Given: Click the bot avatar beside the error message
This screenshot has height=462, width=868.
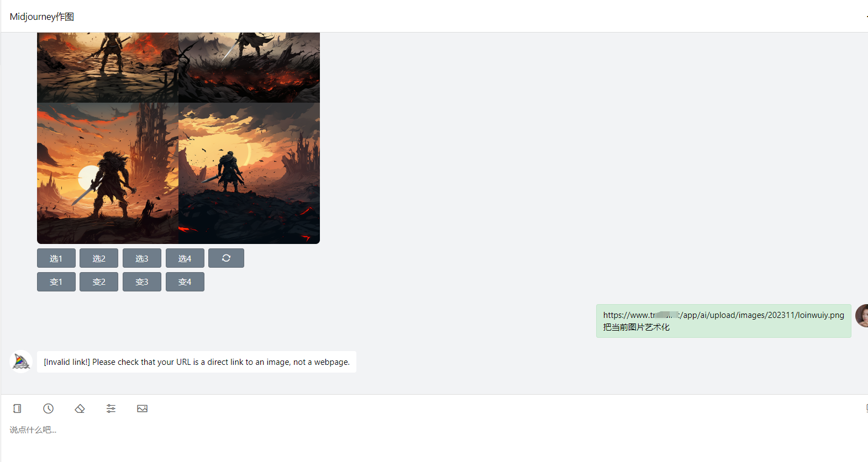Looking at the screenshot, I should tap(21, 362).
